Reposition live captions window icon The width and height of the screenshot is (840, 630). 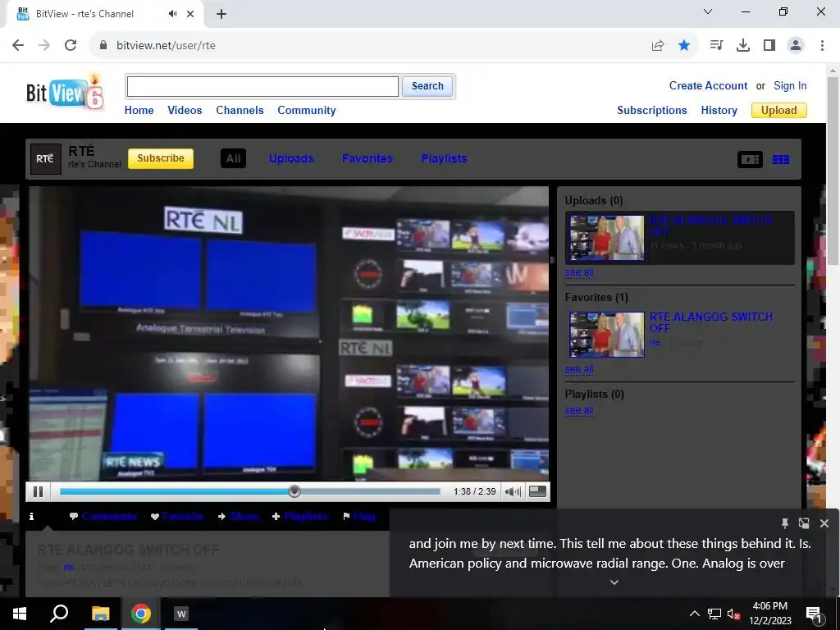(804, 523)
